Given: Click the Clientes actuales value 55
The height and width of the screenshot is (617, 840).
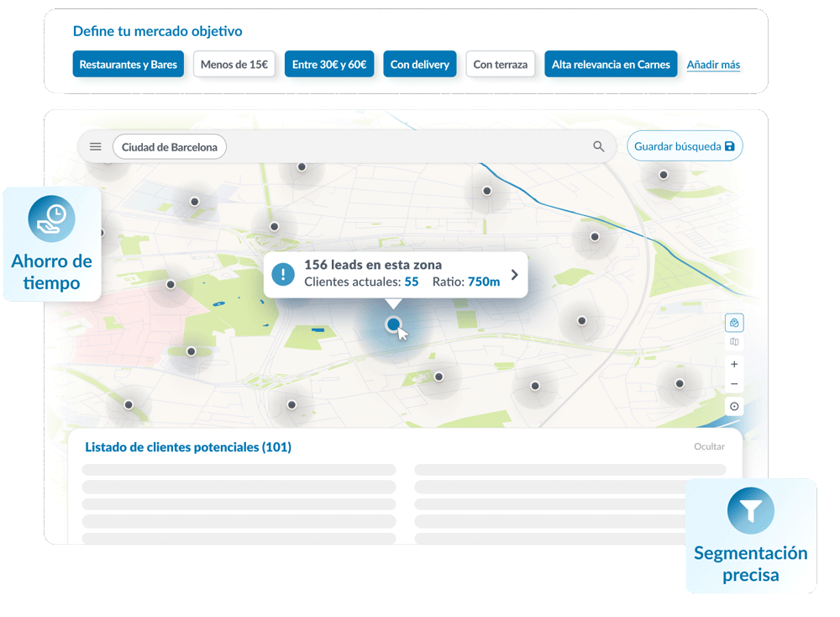Looking at the screenshot, I should tap(412, 282).
